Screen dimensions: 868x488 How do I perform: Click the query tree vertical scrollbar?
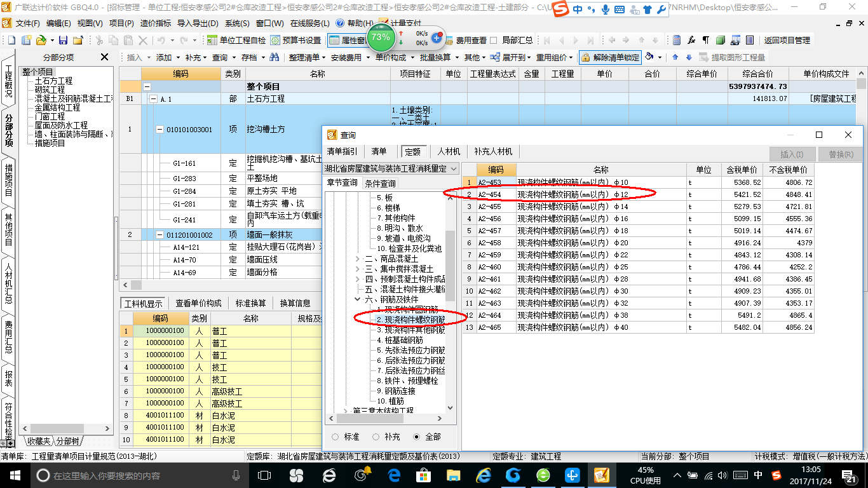pyautogui.click(x=451, y=266)
